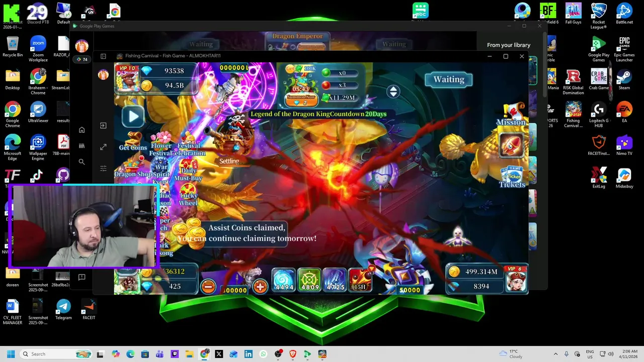Open Epic Games Launcher desktop shortcut
Screen dimensions: 644x362
pos(624,49)
